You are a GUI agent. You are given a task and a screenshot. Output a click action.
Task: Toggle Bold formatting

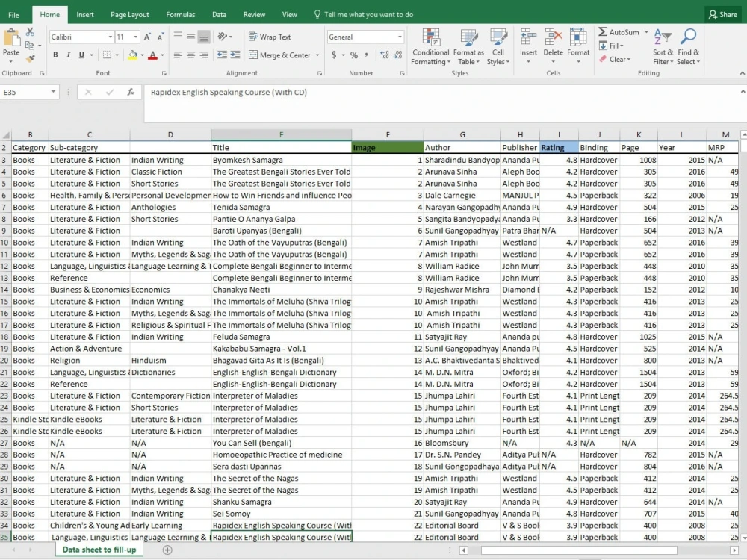[x=55, y=55]
